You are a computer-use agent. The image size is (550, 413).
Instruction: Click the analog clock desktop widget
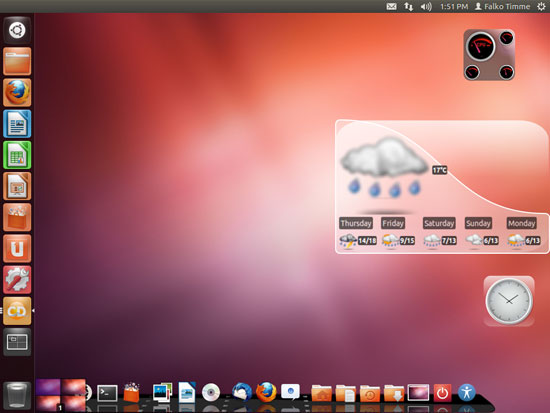point(509,301)
